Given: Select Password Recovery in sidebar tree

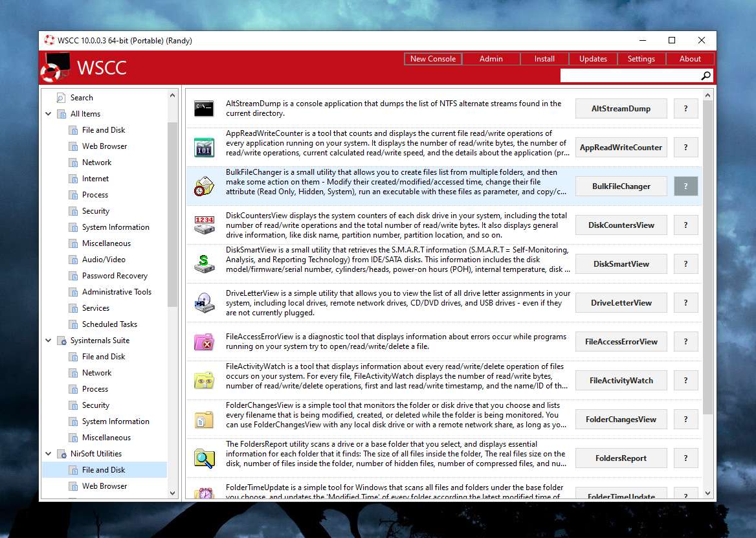Looking at the screenshot, I should coord(115,276).
